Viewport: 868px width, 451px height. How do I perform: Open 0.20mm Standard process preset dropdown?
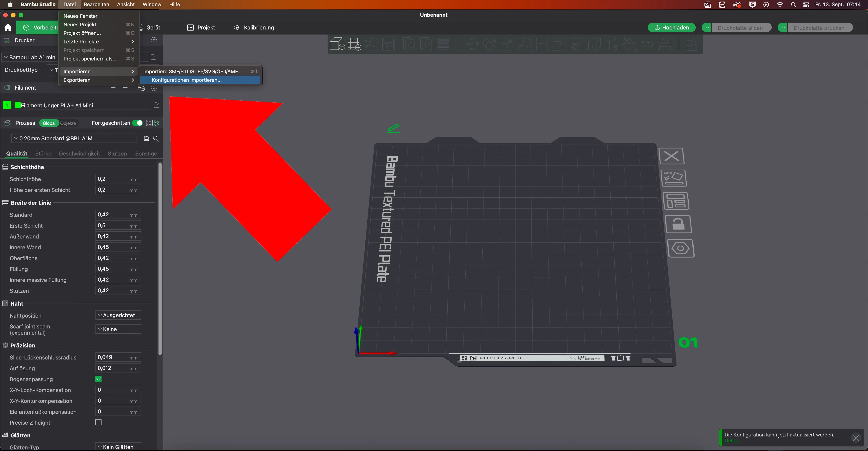[x=74, y=139]
